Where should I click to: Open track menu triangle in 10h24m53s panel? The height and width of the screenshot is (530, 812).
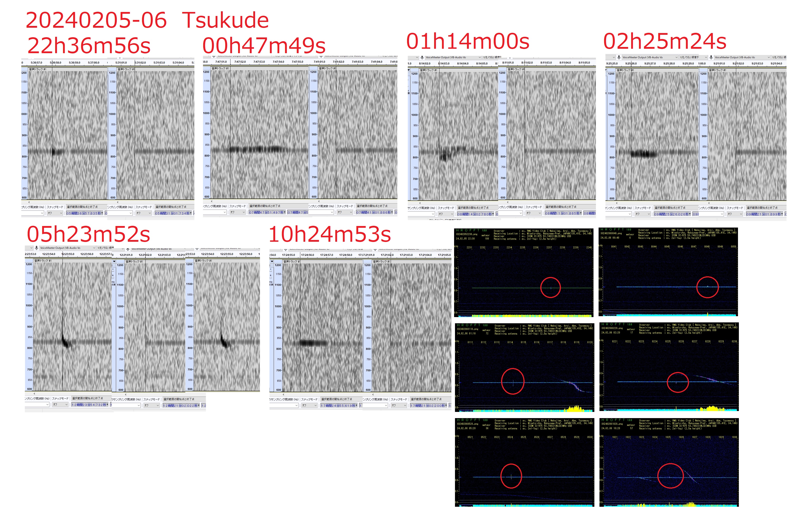(x=271, y=262)
